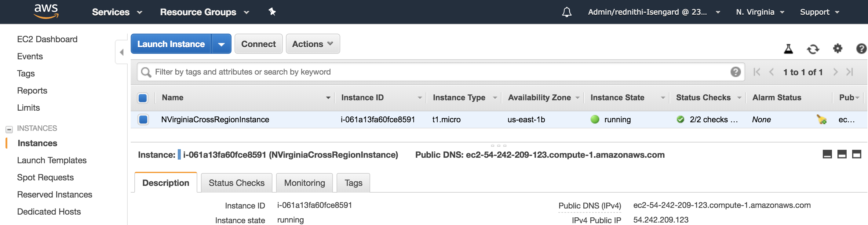This screenshot has width=868, height=225.
Task: Click the details pane resize handle dots
Action: coord(499,146)
